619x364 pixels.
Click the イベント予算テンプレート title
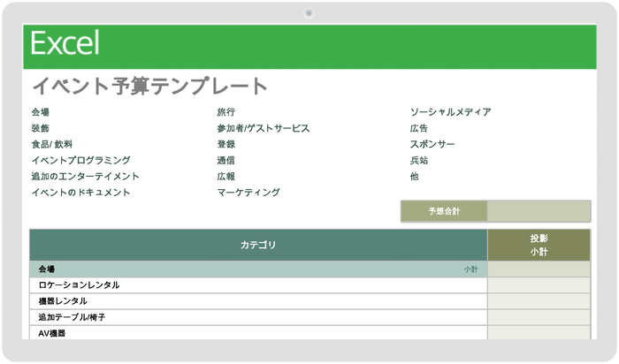click(x=150, y=86)
